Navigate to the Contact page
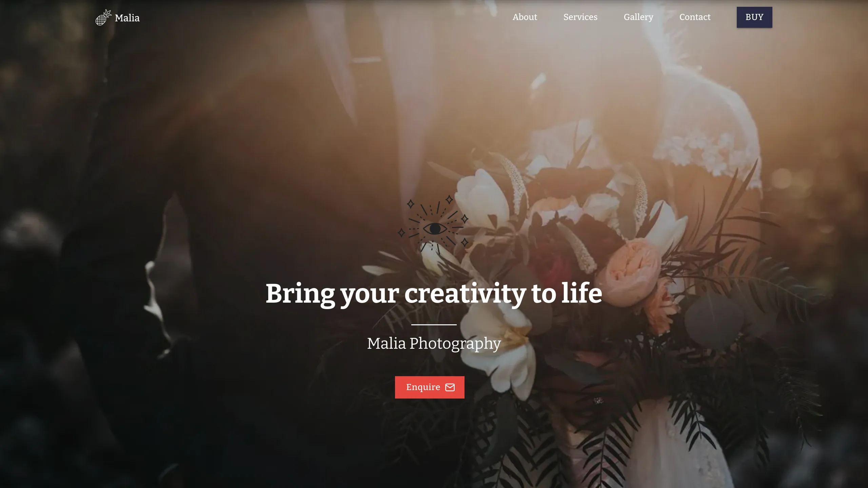 coord(695,17)
